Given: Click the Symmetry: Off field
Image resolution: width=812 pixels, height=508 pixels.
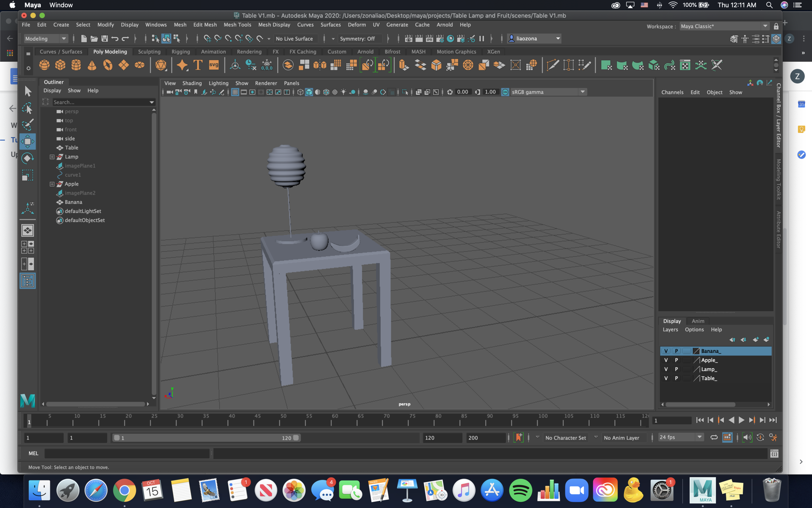Looking at the screenshot, I should coord(360,39).
